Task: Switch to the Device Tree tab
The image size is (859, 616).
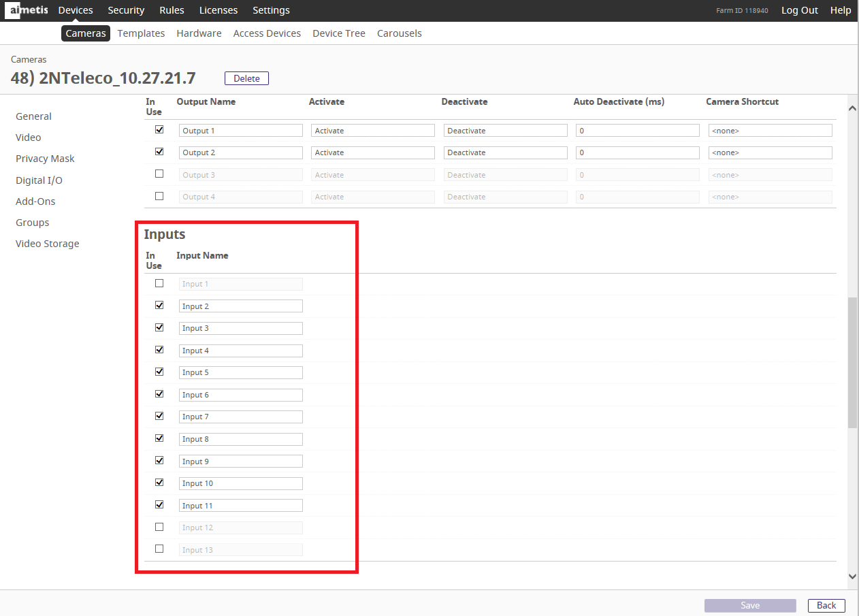Action: click(x=338, y=33)
